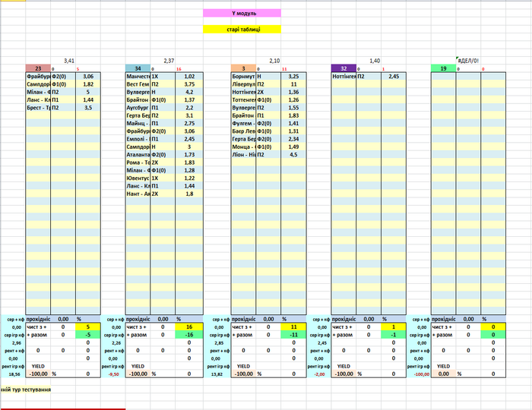Click the "Емполі" team cell
This screenshot has width=532, height=410.
(x=138, y=139)
